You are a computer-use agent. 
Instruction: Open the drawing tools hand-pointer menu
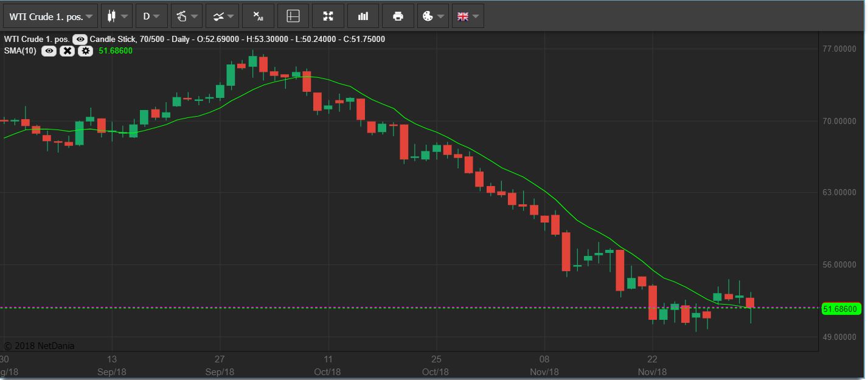tap(186, 16)
